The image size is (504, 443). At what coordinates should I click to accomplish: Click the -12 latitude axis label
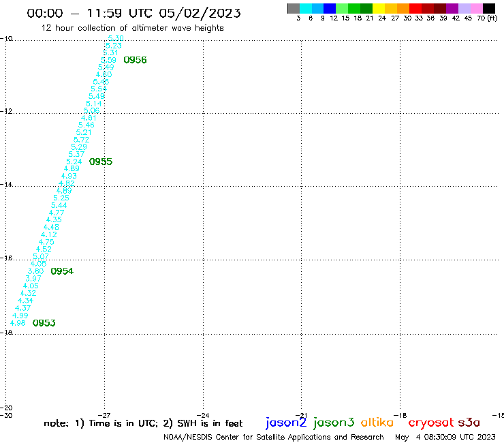click(6, 111)
